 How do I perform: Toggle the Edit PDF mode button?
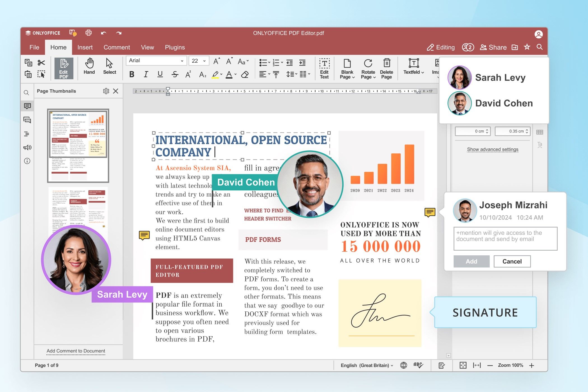pyautogui.click(x=64, y=69)
